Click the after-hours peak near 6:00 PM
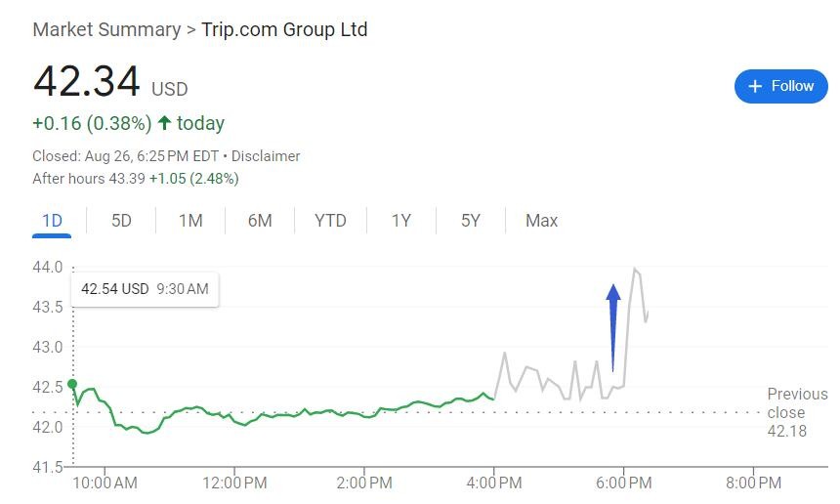The width and height of the screenshot is (840, 504). (x=636, y=269)
